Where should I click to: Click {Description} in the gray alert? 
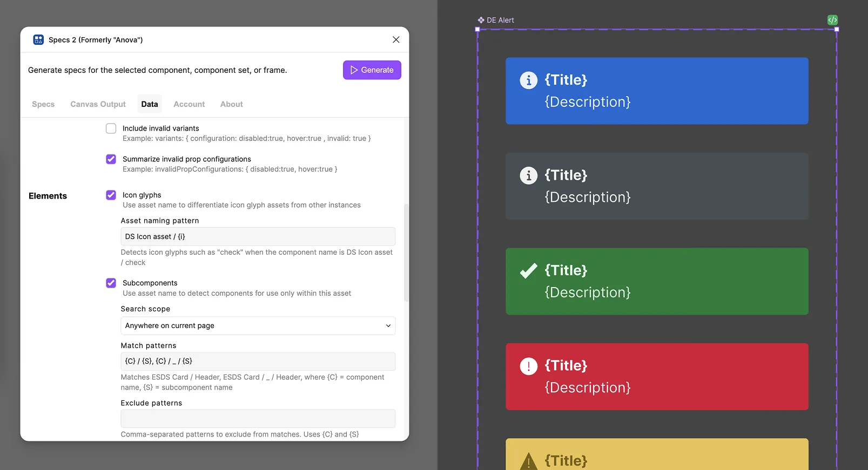pos(588,197)
